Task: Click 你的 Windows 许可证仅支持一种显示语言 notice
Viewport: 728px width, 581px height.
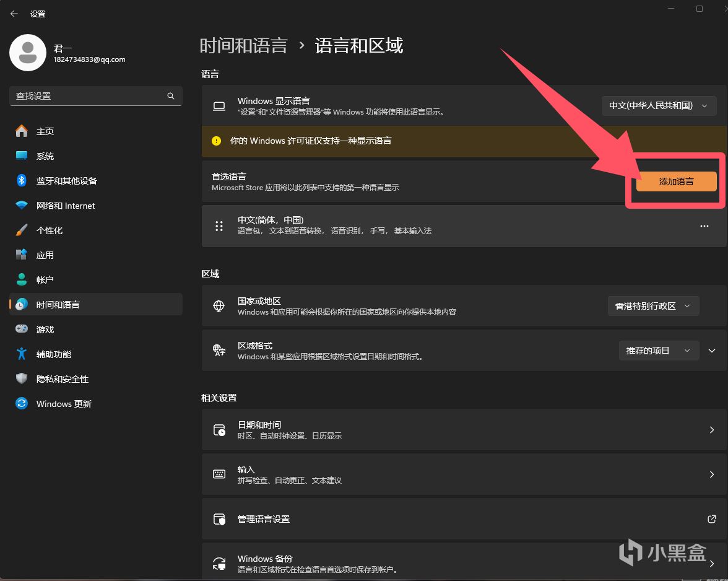Action: [x=311, y=141]
